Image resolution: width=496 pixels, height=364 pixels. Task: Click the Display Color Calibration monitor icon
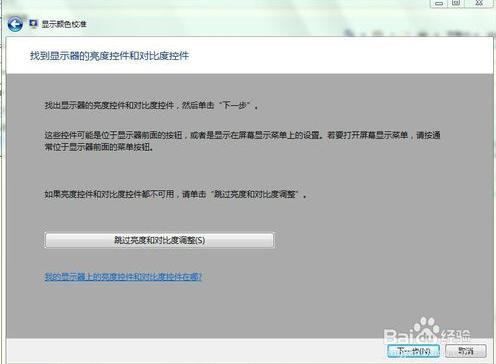[33, 24]
